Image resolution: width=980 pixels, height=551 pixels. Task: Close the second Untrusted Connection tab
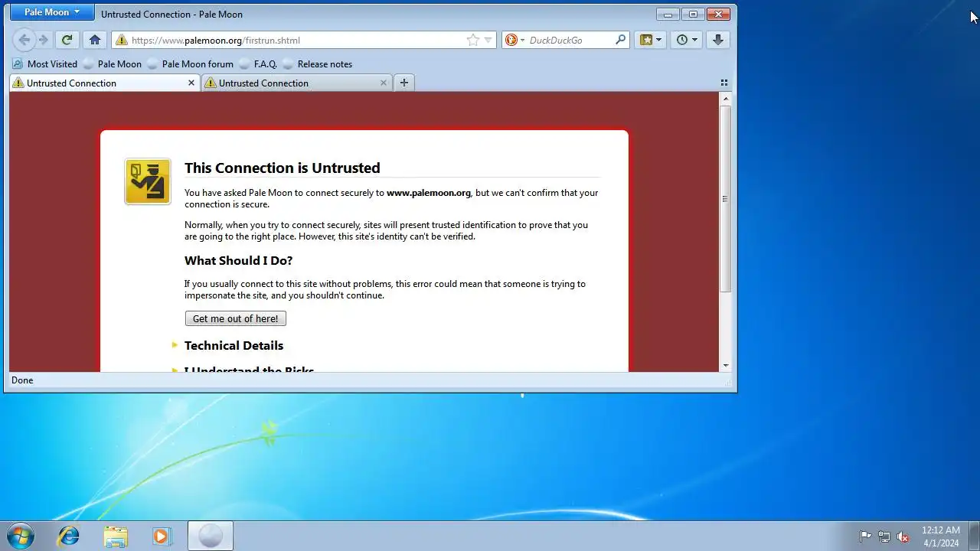[x=384, y=83]
